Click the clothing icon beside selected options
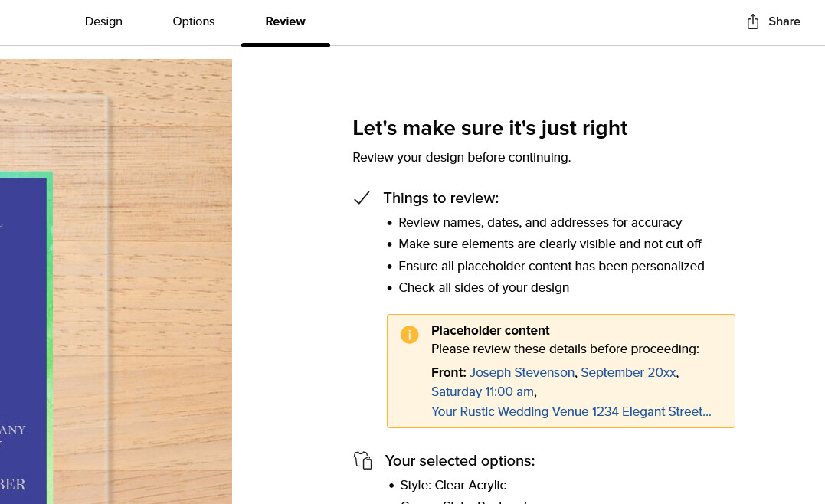Image resolution: width=825 pixels, height=504 pixels. point(362,460)
